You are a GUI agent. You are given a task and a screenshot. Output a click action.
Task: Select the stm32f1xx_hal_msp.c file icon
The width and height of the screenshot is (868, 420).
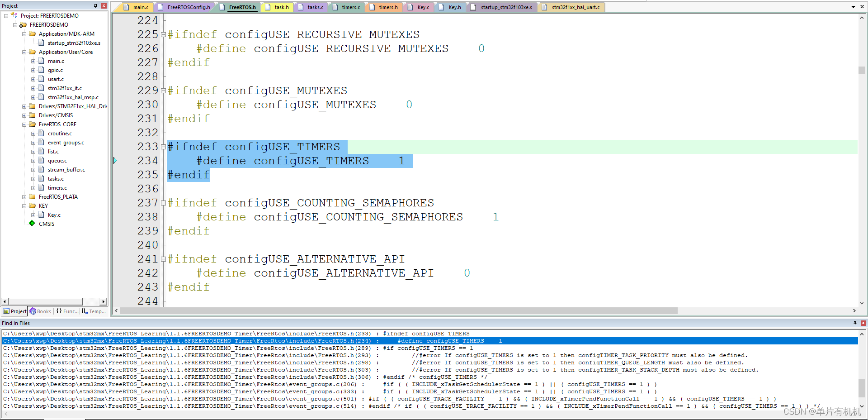[x=41, y=97]
